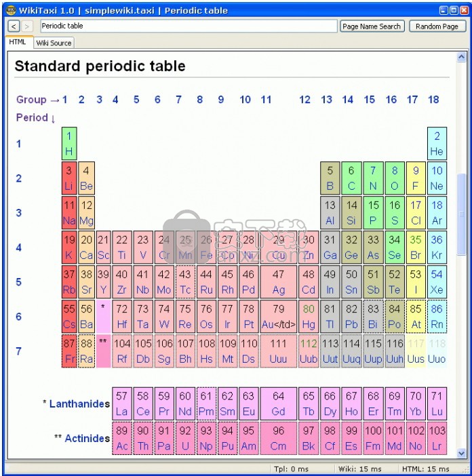Open the Br bromine element link

416,255
